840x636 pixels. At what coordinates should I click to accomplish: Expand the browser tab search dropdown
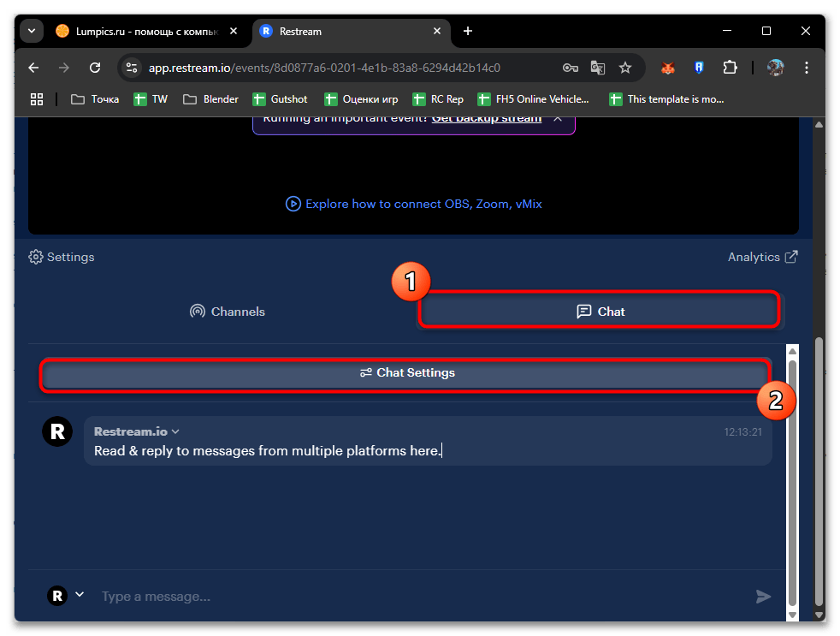(x=33, y=32)
